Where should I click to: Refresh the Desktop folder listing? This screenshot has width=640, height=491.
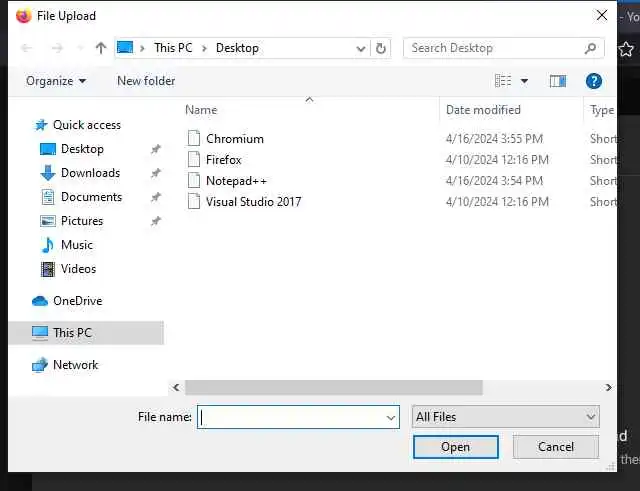point(380,48)
